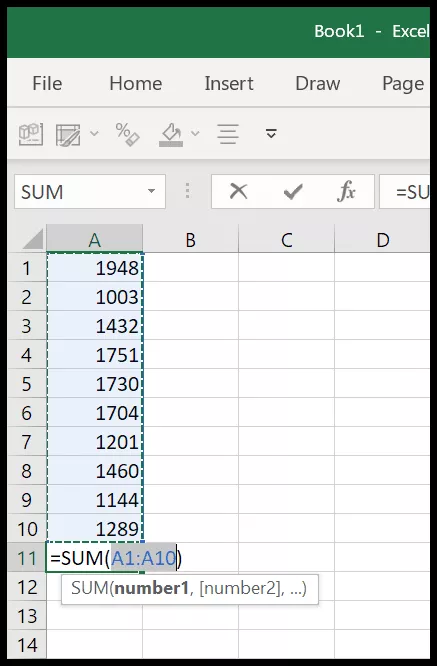Click the first quick access toolbar icon

[x=31, y=134]
